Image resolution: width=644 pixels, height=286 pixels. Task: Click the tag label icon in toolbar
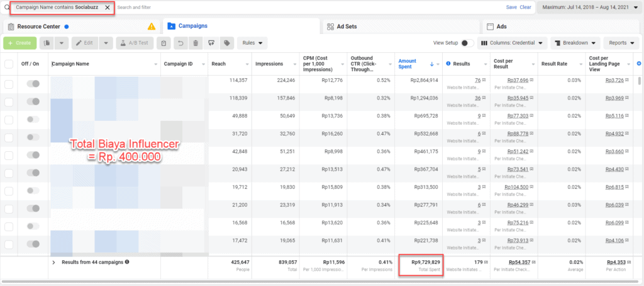tap(226, 43)
